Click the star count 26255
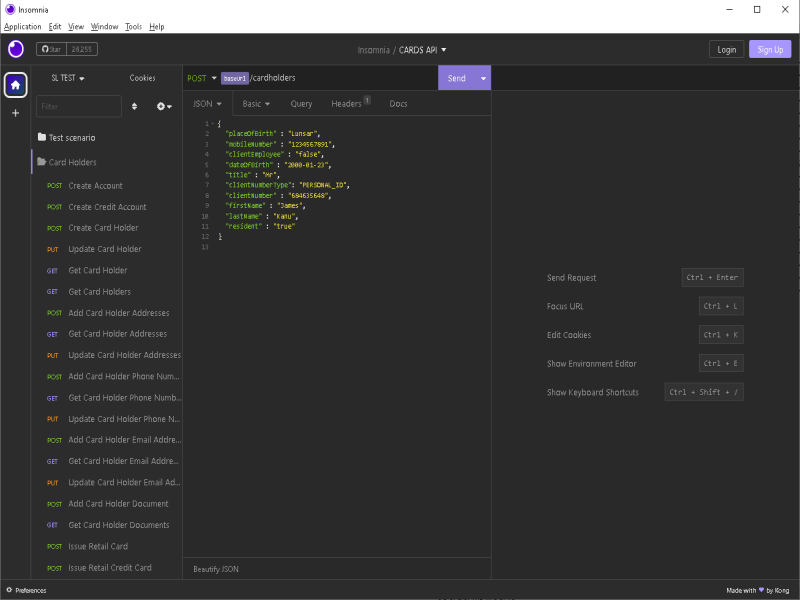 (82, 49)
